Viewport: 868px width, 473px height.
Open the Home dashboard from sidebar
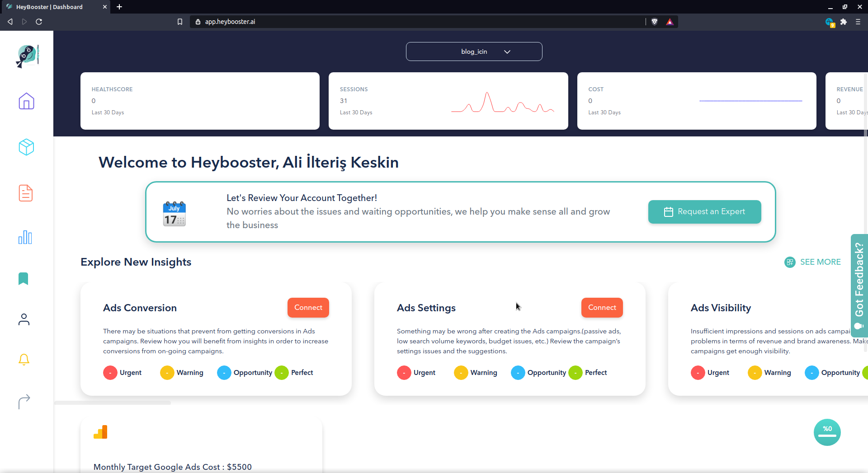pos(26,101)
